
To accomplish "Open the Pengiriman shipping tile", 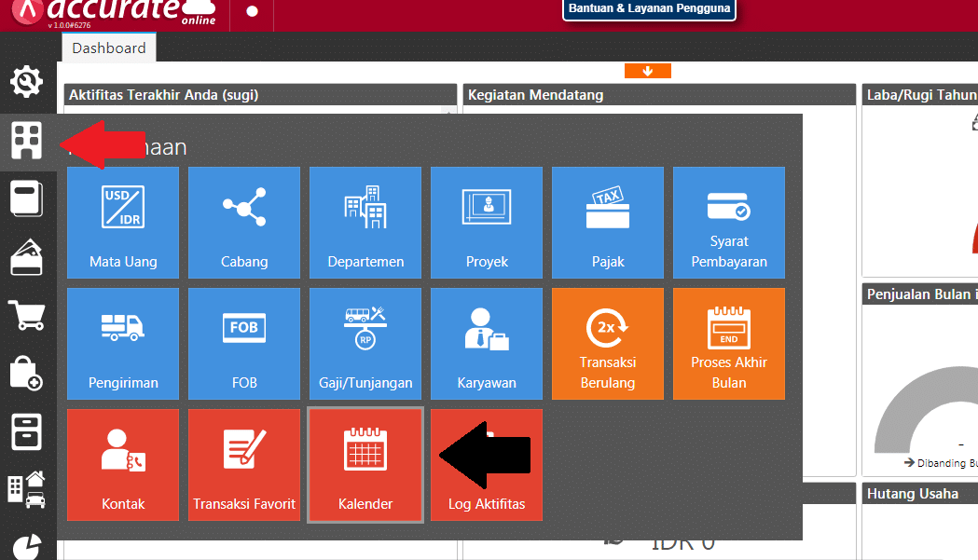I will pos(123,344).
